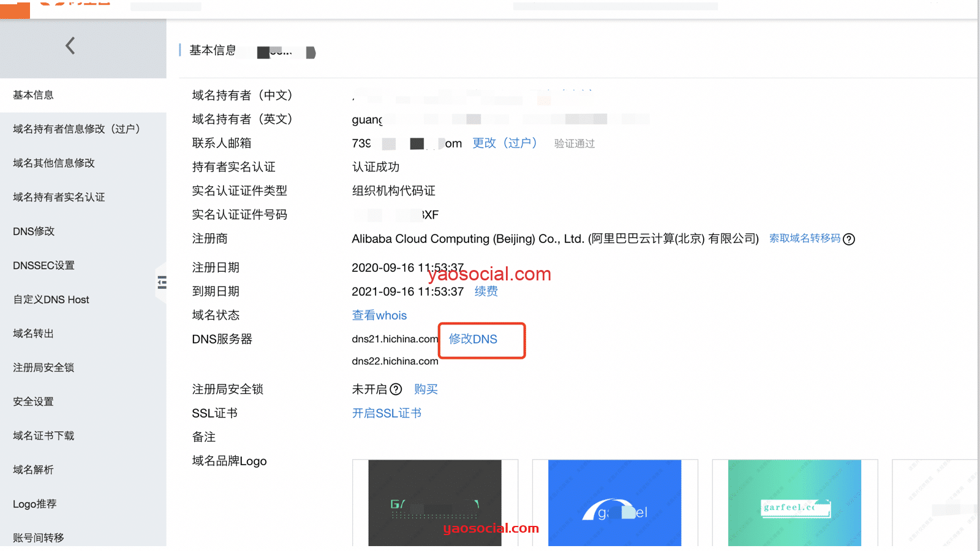Select the blue logo thumbnail
Image resolution: width=980 pixels, height=551 pixels.
point(614,503)
